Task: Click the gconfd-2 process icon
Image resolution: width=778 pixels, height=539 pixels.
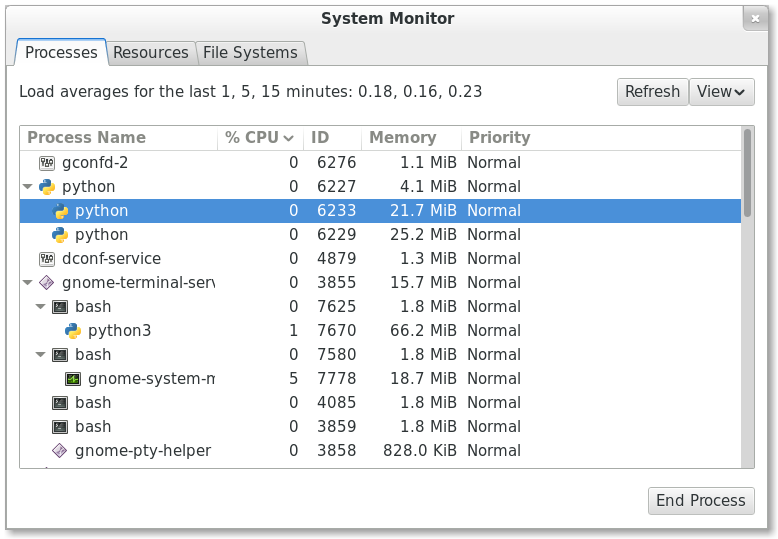Action: [x=47, y=162]
